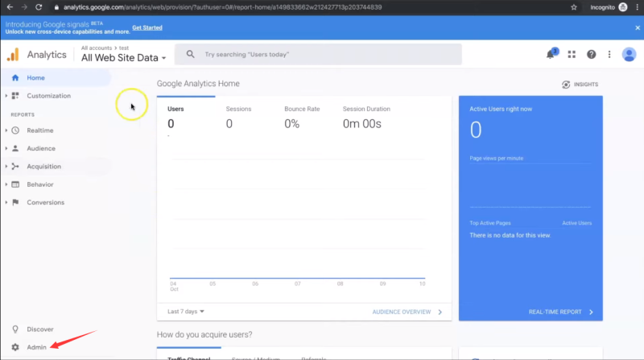The width and height of the screenshot is (644, 360).
Task: Open the Last 7 days date dropdown
Action: tap(186, 312)
